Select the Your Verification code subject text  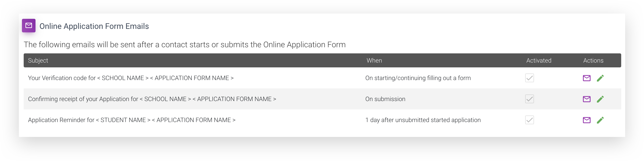pyautogui.click(x=131, y=78)
